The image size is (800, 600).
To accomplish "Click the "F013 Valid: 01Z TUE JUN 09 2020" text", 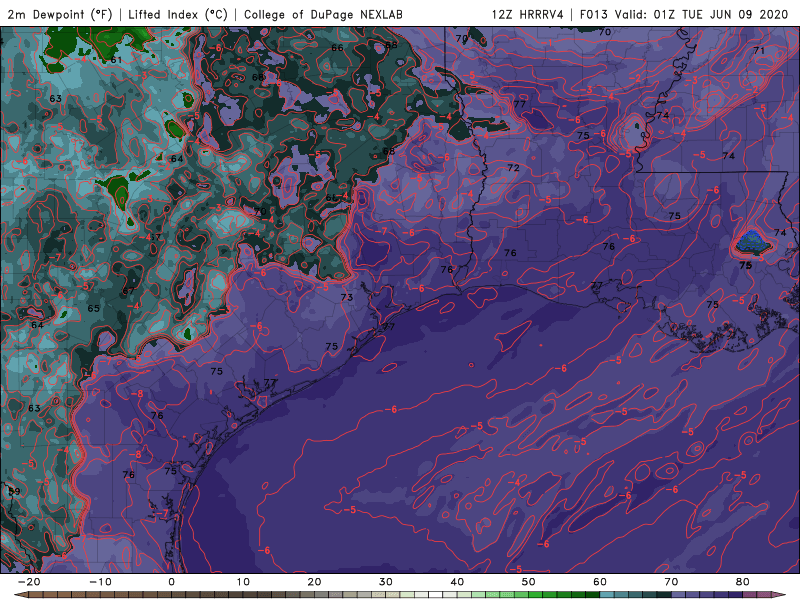I will (684, 14).
